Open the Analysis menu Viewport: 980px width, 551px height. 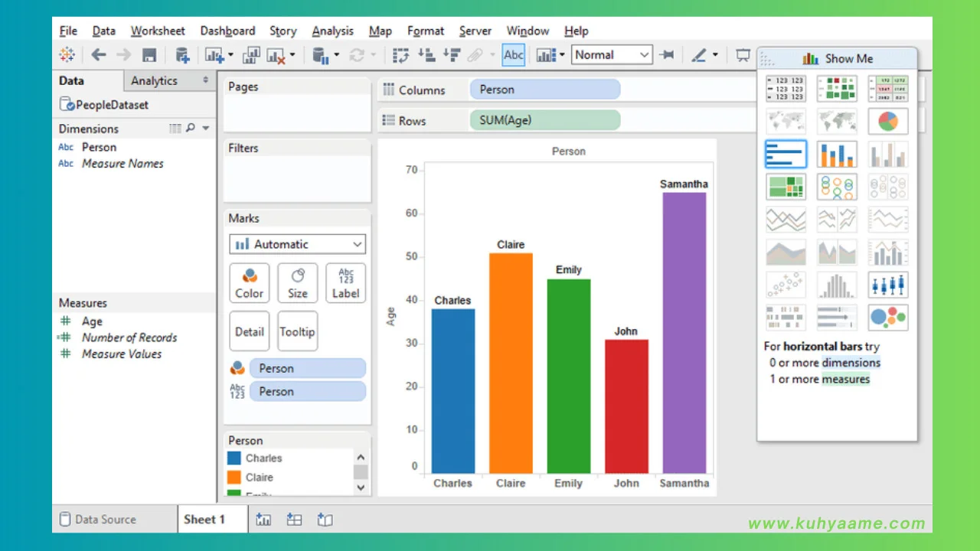[x=332, y=31]
